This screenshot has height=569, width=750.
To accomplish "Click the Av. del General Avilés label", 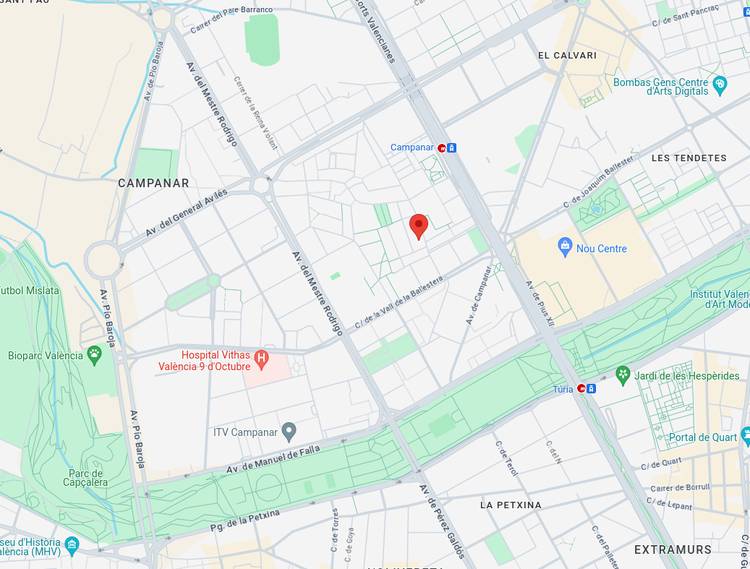I will click(x=187, y=213).
